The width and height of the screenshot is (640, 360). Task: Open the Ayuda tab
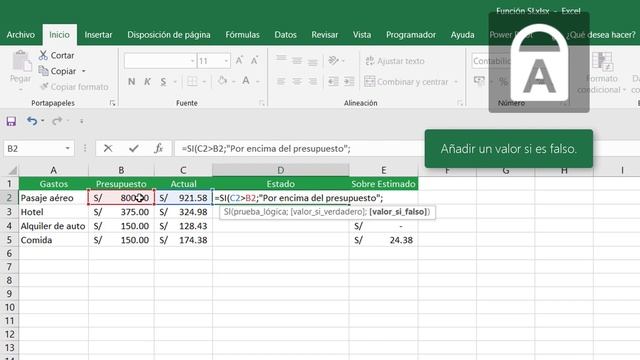point(462,35)
